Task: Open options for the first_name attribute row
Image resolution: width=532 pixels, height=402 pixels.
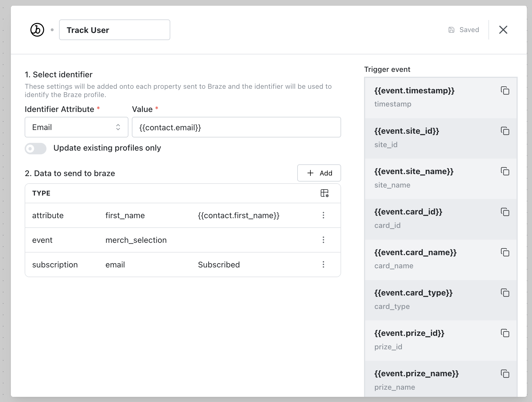Action: click(324, 215)
